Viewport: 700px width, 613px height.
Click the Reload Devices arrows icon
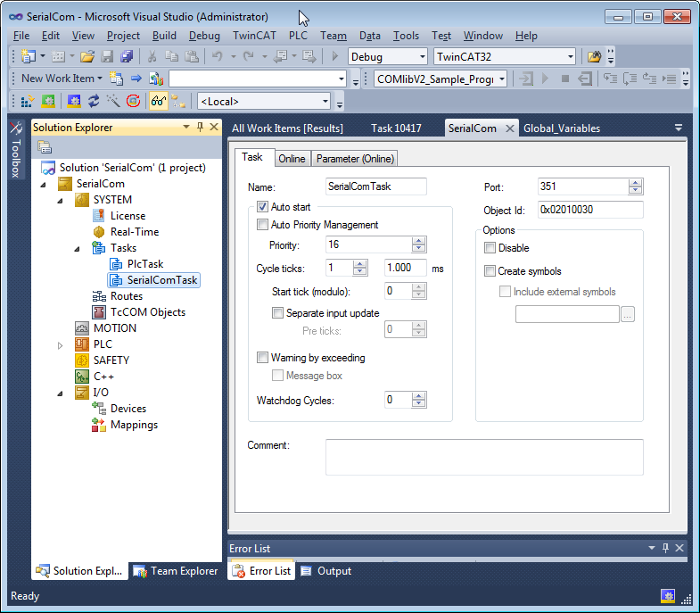click(x=94, y=101)
